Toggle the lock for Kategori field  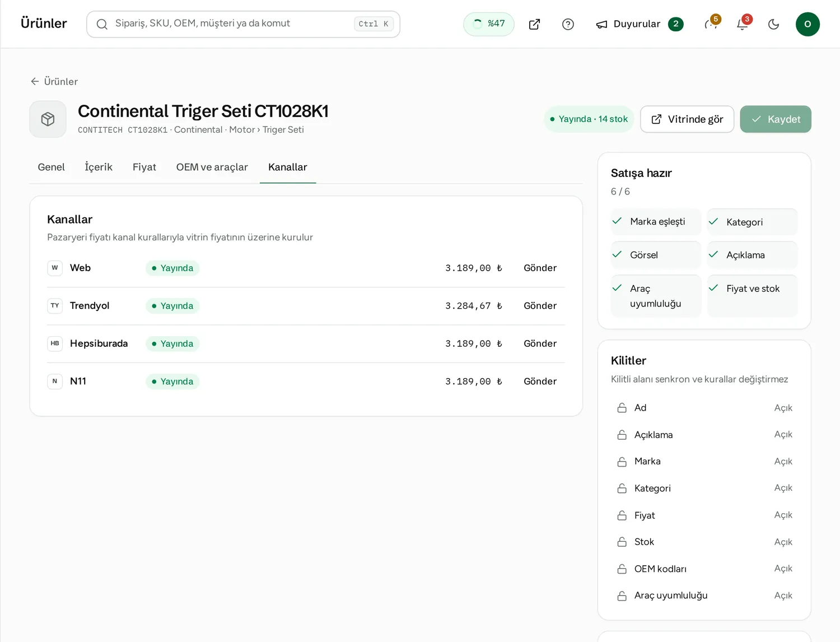(x=704, y=489)
